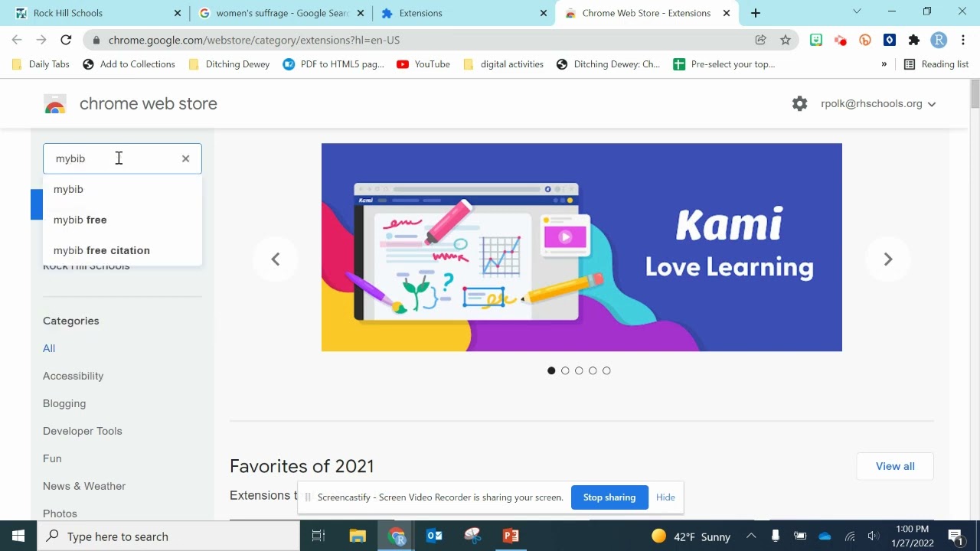The height and width of the screenshot is (551, 980).
Task: Show hidden system tray icons
Action: click(751, 536)
